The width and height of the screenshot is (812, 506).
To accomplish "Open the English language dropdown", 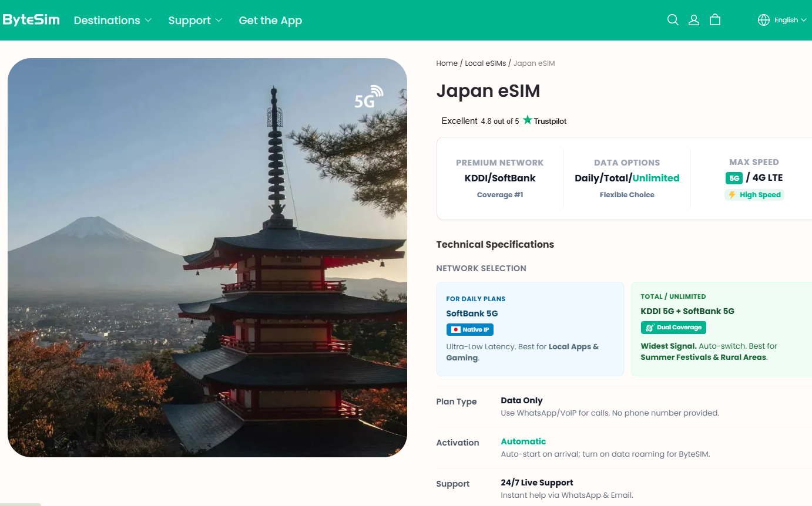I will (790, 20).
